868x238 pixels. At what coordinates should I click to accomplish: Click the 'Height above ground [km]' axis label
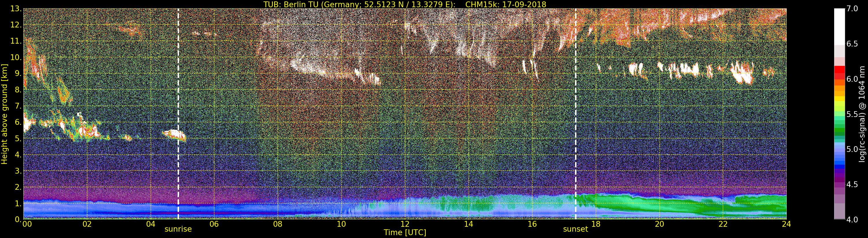[4, 114]
